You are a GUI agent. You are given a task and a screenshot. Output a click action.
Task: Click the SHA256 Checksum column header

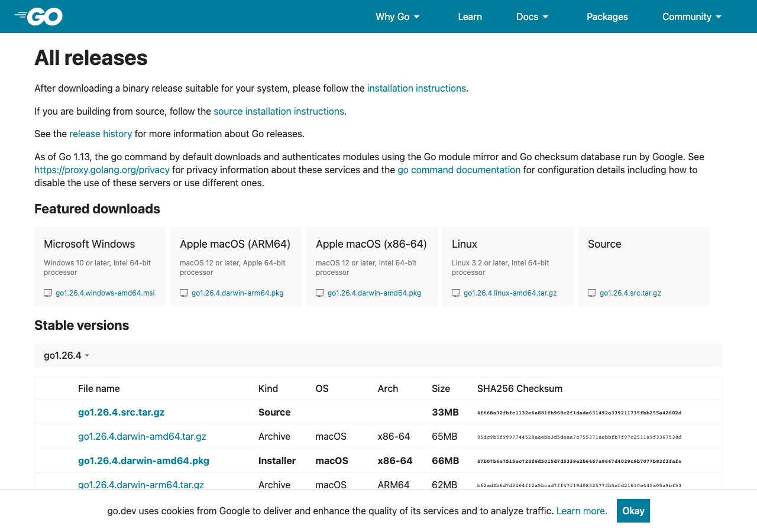pos(520,388)
